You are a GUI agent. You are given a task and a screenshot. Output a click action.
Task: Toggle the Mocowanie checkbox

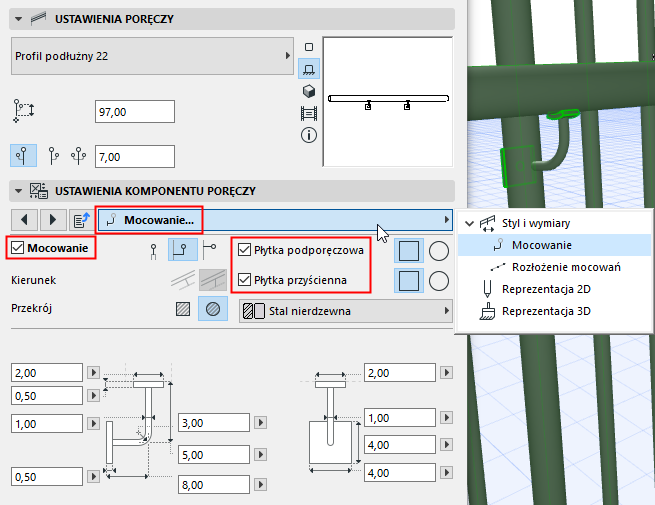click(x=18, y=248)
